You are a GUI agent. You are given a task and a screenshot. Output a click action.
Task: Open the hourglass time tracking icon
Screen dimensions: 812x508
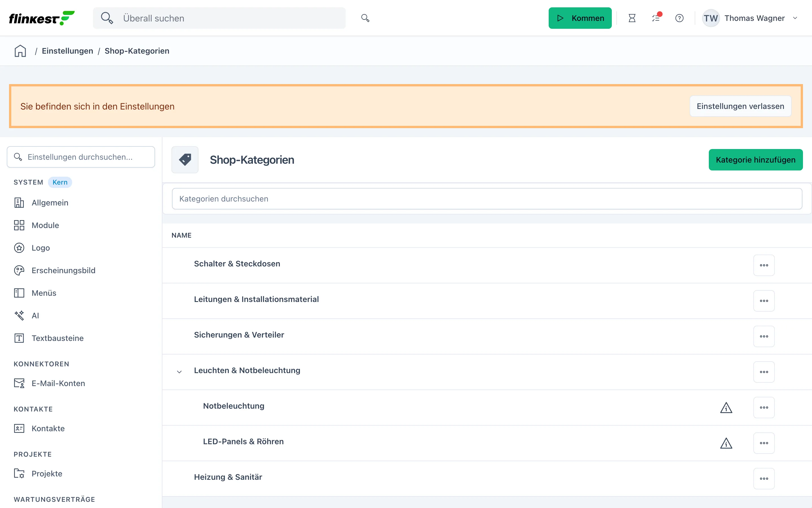(632, 18)
